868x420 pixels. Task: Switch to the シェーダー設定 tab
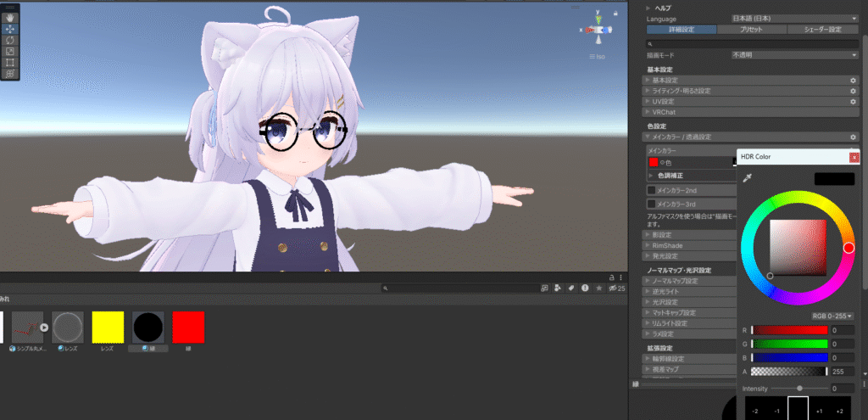click(x=822, y=30)
